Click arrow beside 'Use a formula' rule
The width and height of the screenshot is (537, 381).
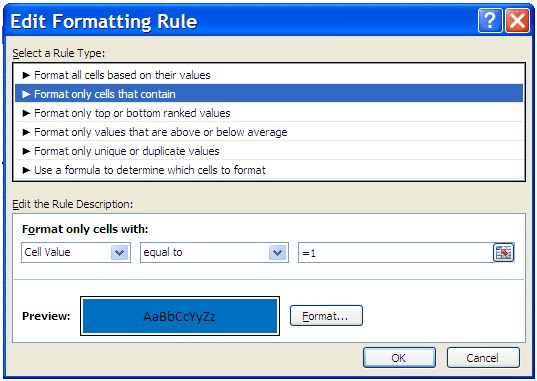[x=26, y=170]
